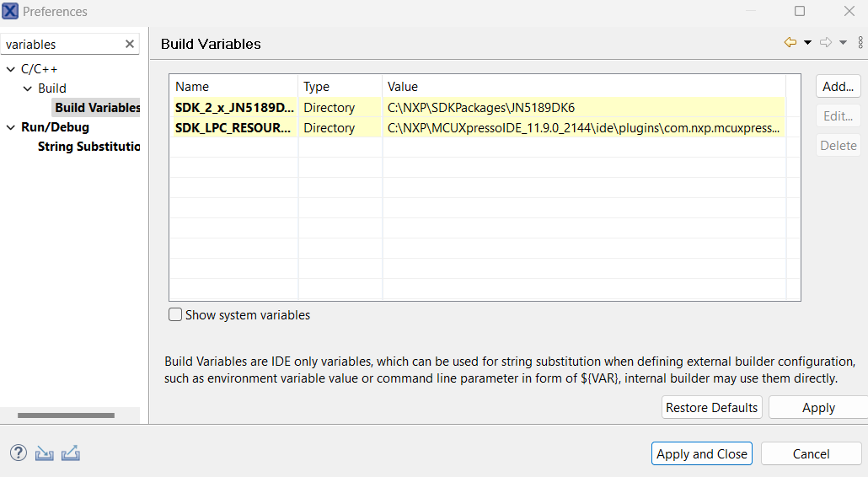Image resolution: width=868 pixels, height=477 pixels.
Task: Open the help question mark icon
Action: 19,453
